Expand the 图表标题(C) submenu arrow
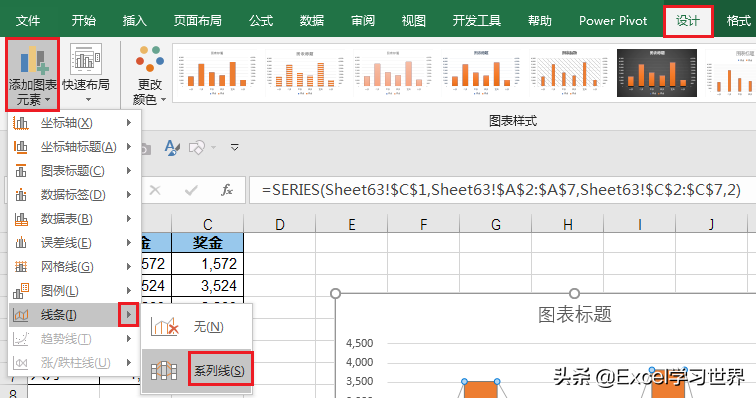Viewport: 756px width, 398px height. pos(129,171)
